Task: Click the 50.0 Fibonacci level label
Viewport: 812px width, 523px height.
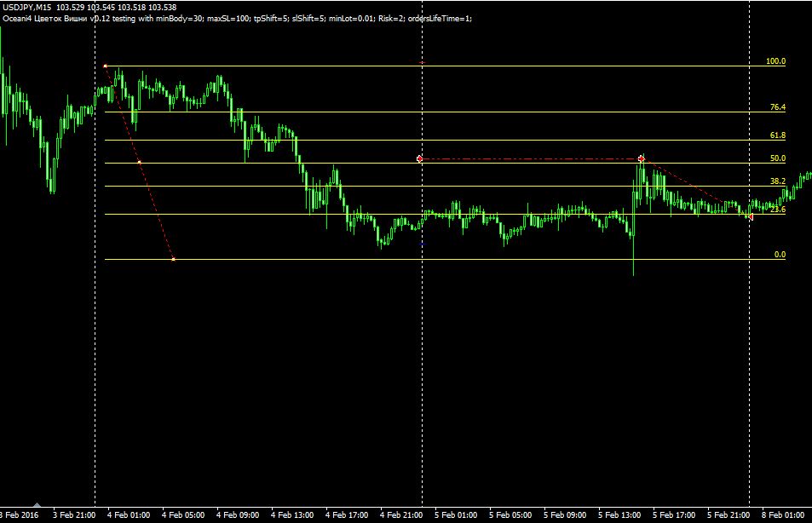Action: click(777, 158)
